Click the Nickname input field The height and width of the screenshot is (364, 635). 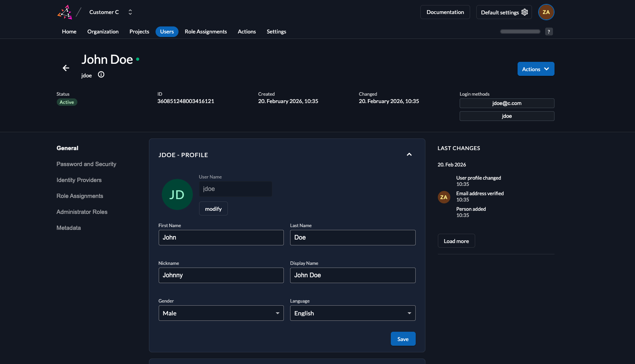click(221, 275)
